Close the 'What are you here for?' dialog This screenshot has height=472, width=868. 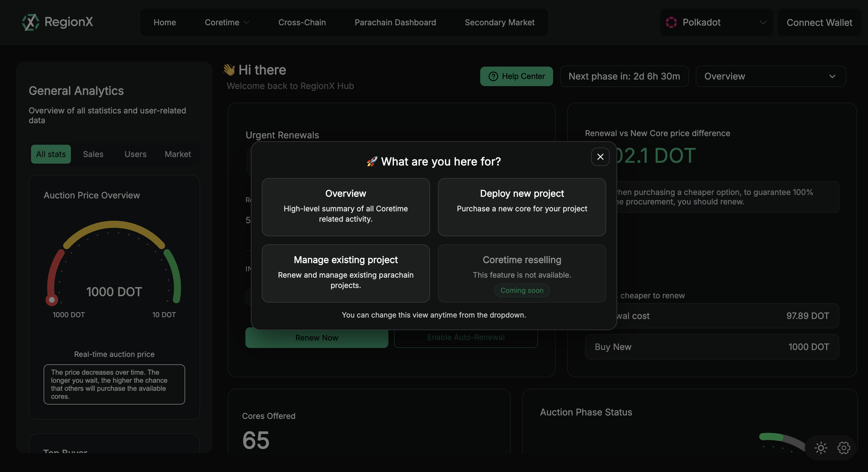click(x=600, y=157)
